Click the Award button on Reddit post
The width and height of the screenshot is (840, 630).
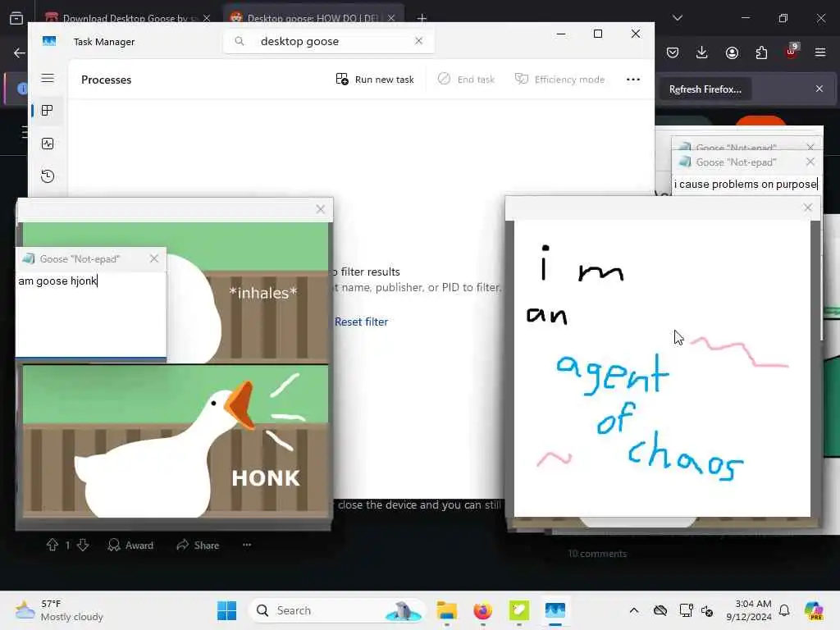pyautogui.click(x=130, y=546)
